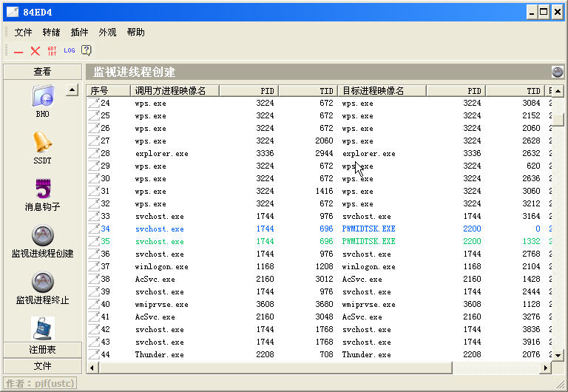Image resolution: width=568 pixels, height=392 pixels.
Task: Select wmiprvse.exe caller in row 40
Action: (x=162, y=304)
